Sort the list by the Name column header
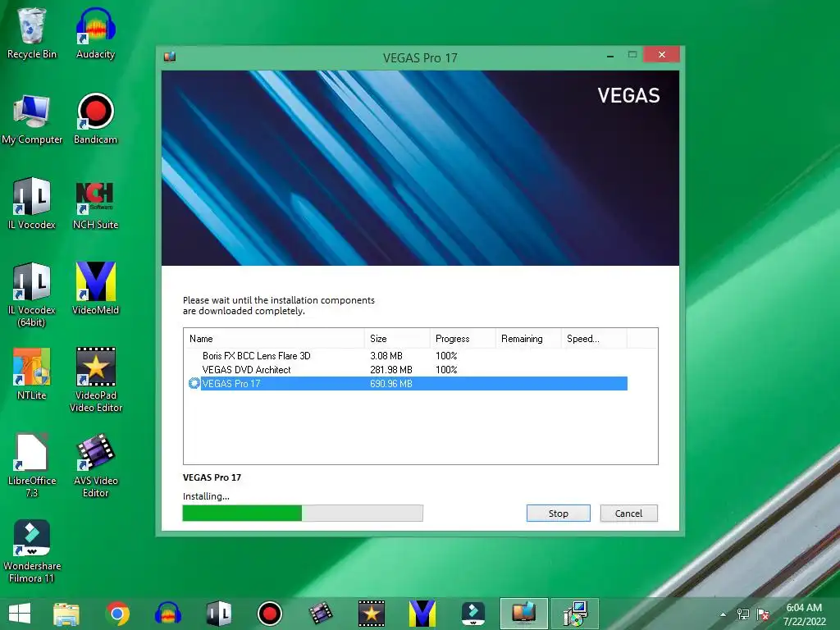The image size is (840, 630). 274,339
